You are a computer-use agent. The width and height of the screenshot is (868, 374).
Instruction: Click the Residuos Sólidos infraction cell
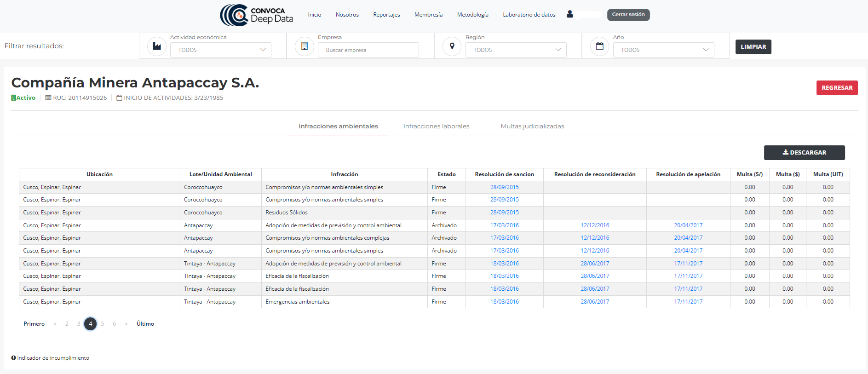pyautogui.click(x=345, y=213)
